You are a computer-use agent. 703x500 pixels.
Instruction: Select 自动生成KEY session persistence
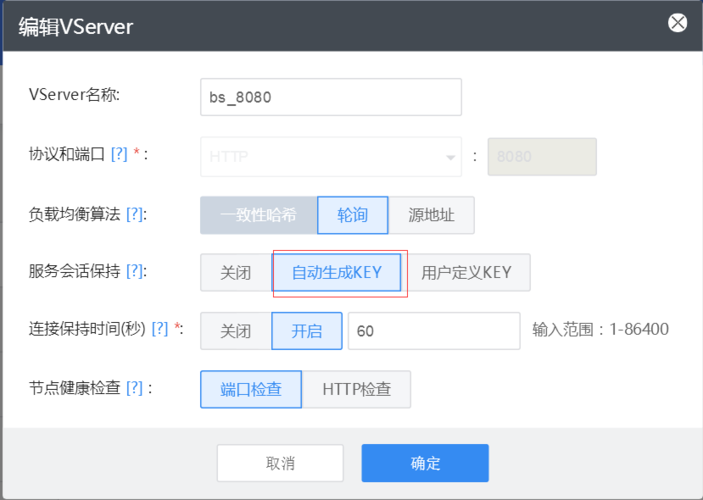[x=337, y=273]
